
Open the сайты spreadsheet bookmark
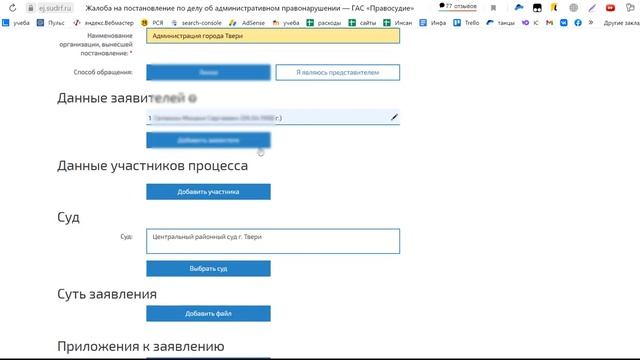coord(362,23)
